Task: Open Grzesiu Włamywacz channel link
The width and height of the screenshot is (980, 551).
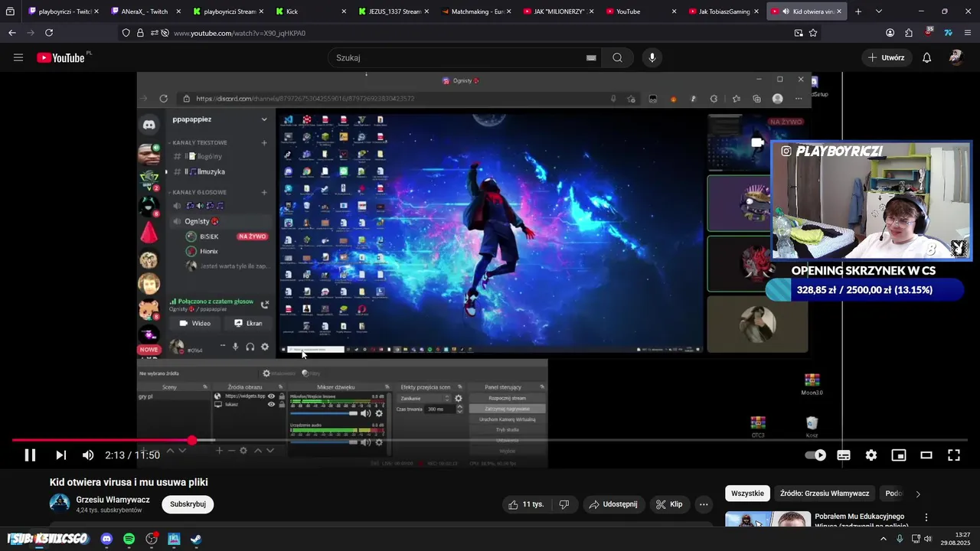Action: point(113,500)
